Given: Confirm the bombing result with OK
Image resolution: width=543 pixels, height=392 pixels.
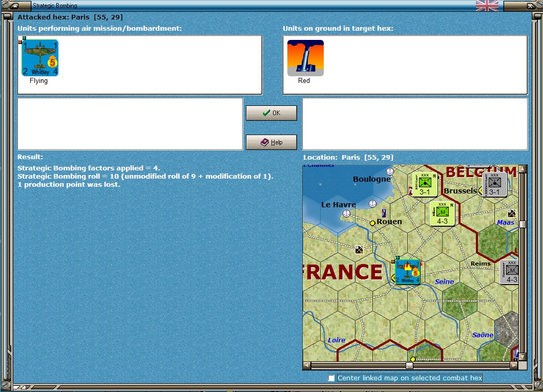Looking at the screenshot, I should 271,113.
